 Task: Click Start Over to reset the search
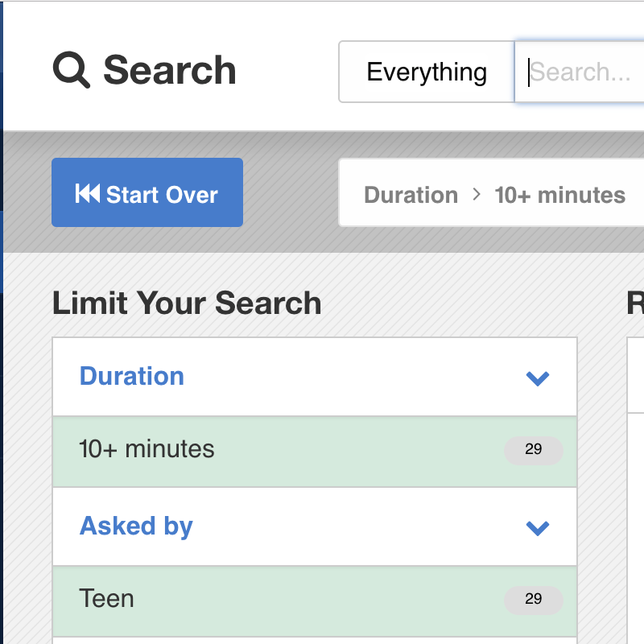[x=147, y=192]
